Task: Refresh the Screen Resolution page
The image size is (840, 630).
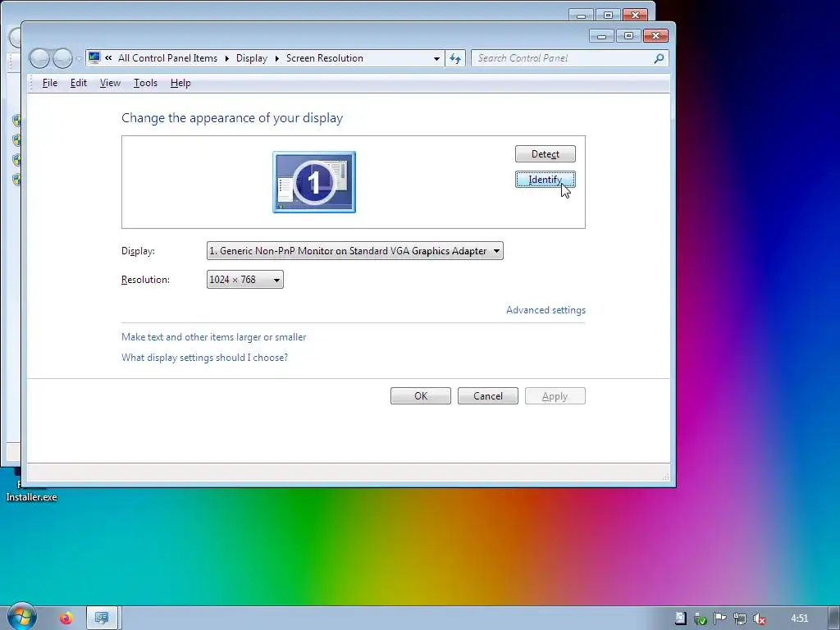Action: coord(454,58)
